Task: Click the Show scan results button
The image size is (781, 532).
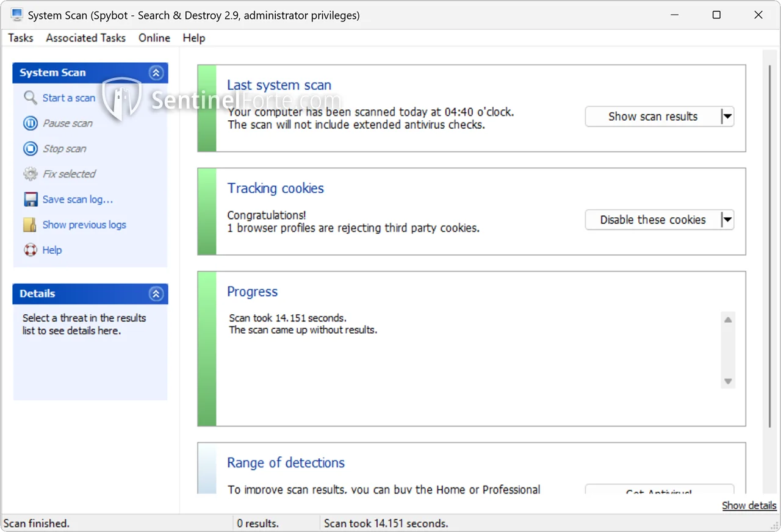Action: pyautogui.click(x=653, y=117)
